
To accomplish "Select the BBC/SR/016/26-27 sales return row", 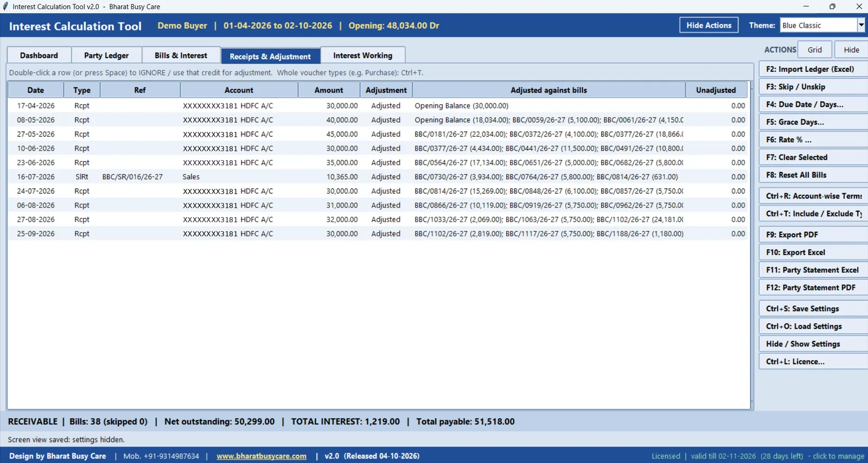I will [x=378, y=177].
